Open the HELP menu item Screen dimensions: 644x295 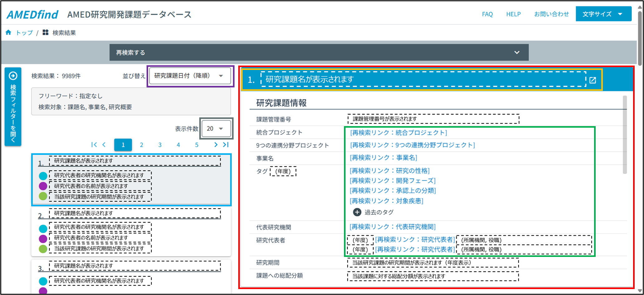coord(513,14)
